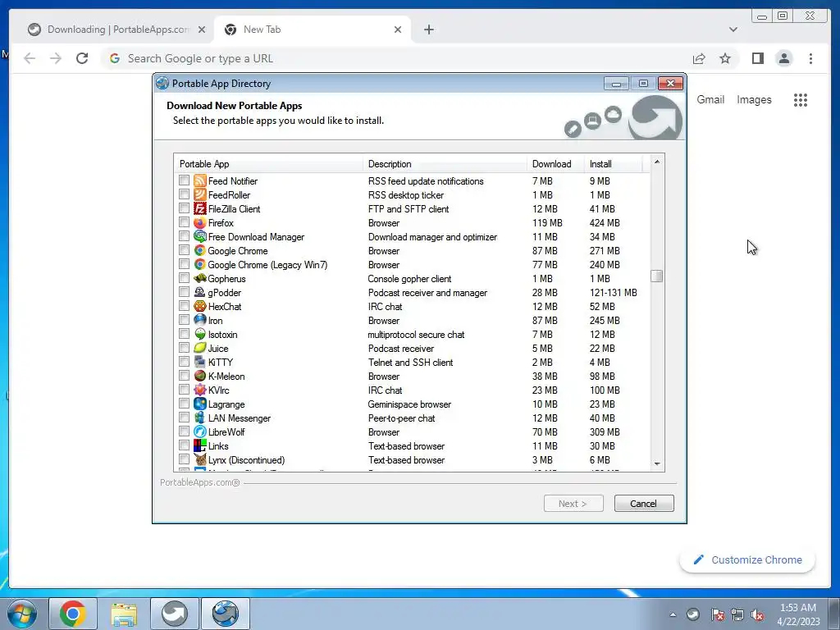The image size is (840, 630).
Task: Click the Free Download Manager icon
Action: click(200, 237)
